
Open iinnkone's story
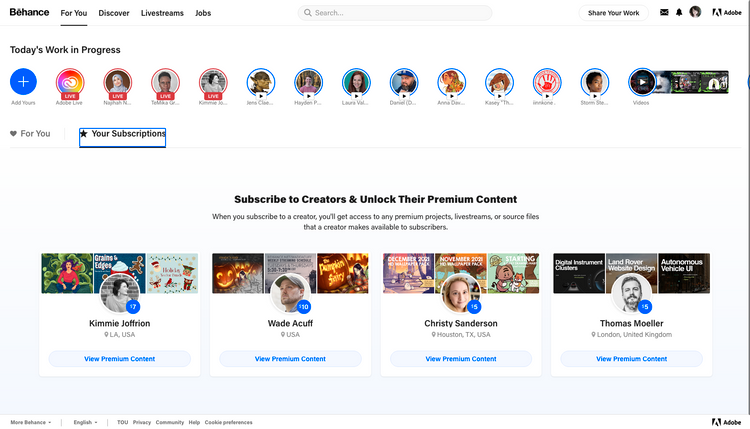click(x=547, y=82)
